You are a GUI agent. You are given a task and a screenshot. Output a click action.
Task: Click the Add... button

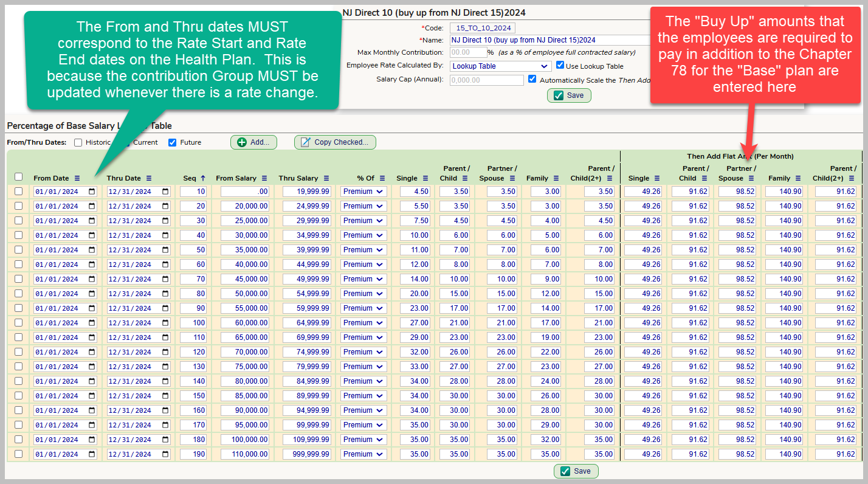click(253, 142)
